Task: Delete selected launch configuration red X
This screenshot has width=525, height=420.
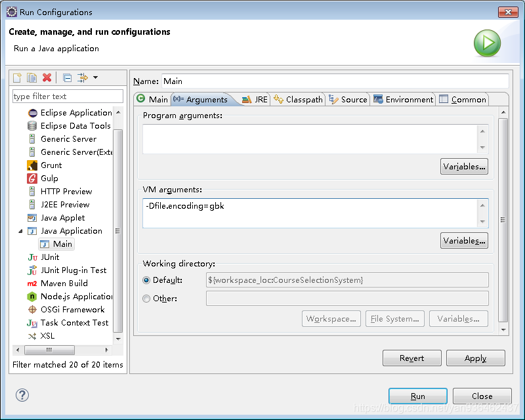Action: pyautogui.click(x=47, y=77)
